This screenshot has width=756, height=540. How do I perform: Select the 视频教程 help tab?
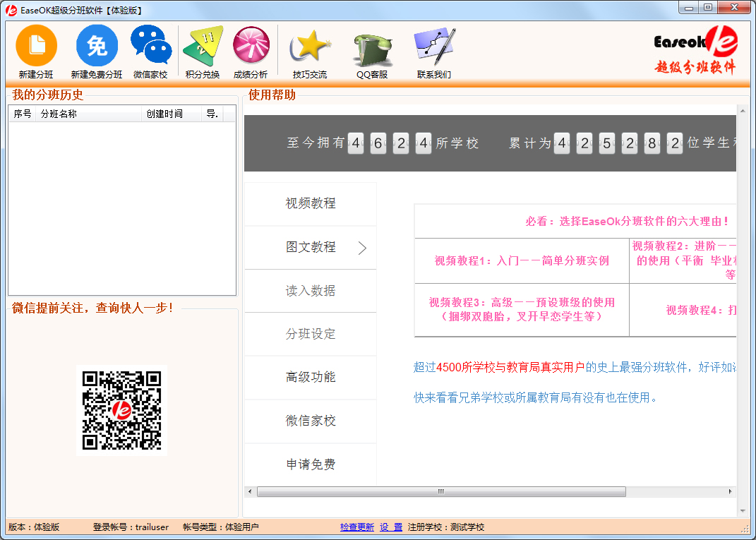coord(311,203)
